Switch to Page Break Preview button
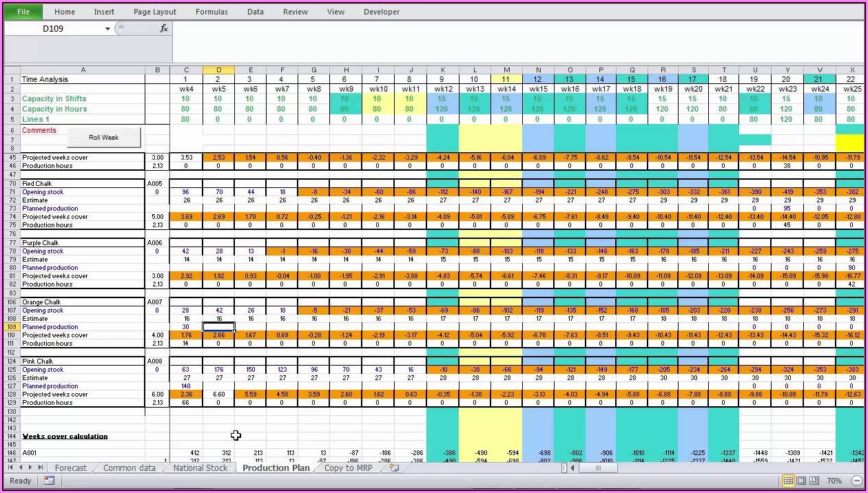 click(813, 481)
